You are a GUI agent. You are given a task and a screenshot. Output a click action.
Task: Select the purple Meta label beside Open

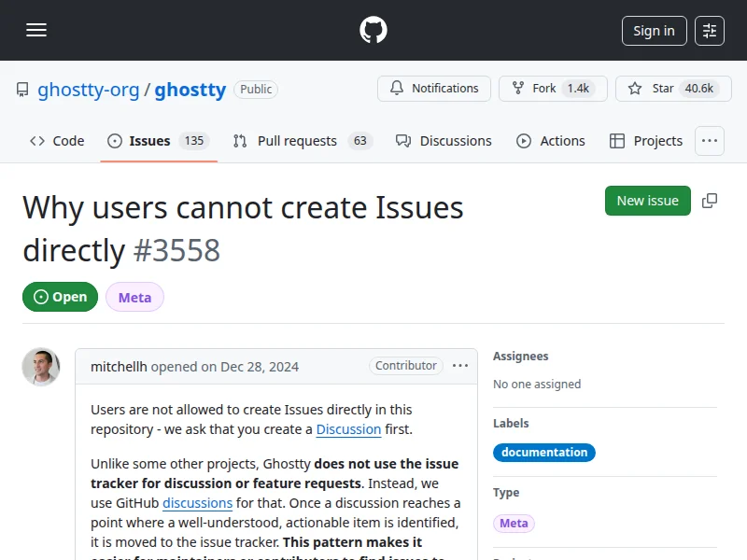(x=134, y=297)
